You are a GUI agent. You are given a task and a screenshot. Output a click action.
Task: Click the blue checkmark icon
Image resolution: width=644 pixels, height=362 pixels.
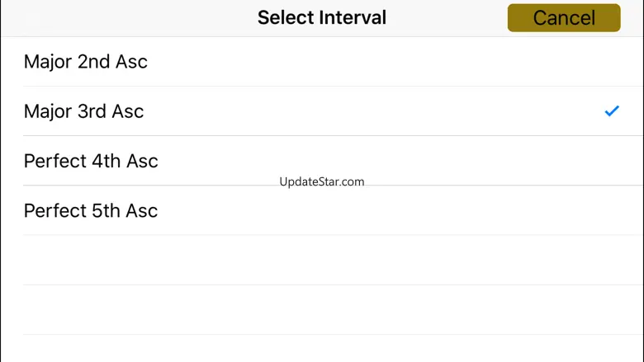[x=612, y=110]
